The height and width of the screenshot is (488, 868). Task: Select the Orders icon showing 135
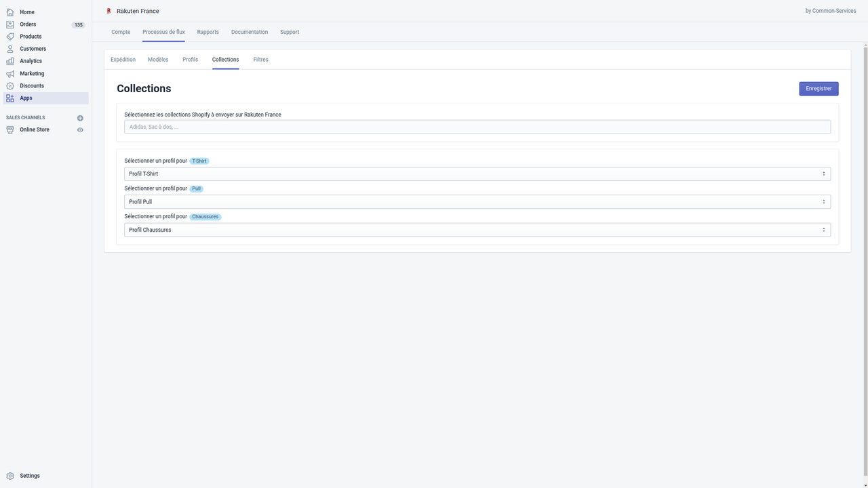pos(9,24)
